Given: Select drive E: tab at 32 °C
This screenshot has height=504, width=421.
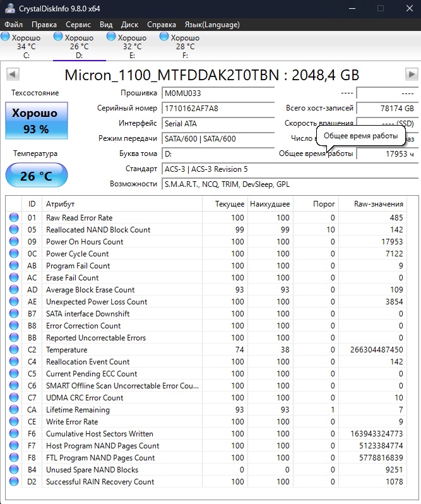Looking at the screenshot, I should pos(133,46).
